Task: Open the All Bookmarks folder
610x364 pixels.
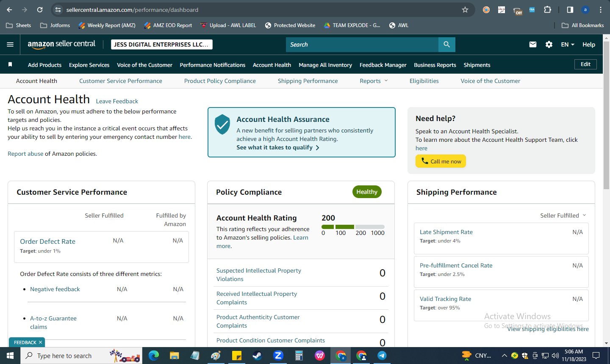Action: (x=583, y=25)
